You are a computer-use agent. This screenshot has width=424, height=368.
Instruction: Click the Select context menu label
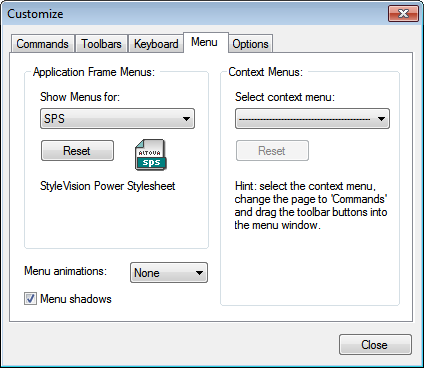coord(285,97)
